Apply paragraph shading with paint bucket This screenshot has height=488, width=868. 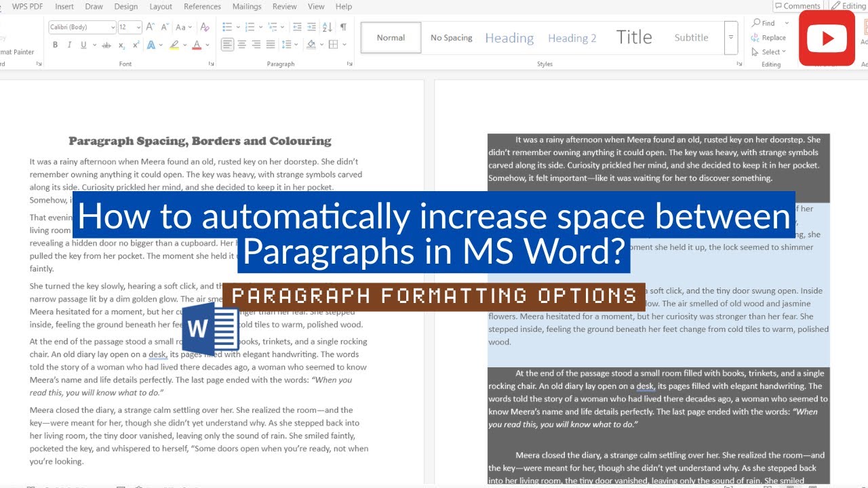[311, 45]
